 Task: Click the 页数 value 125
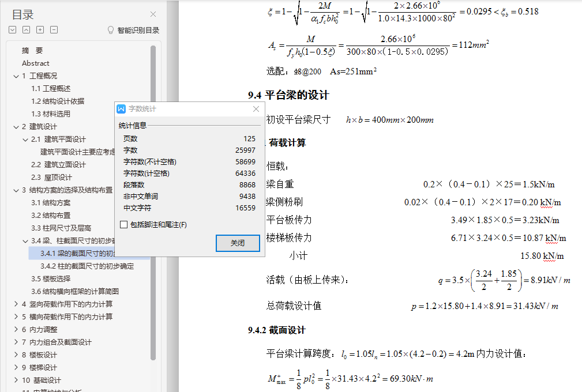(249, 139)
